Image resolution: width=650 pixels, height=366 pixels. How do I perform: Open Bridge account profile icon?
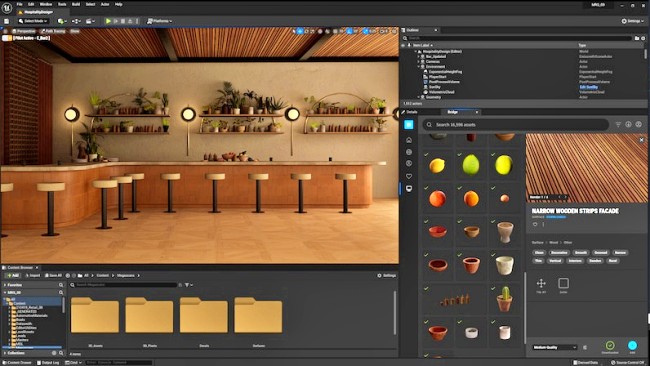coord(638,124)
